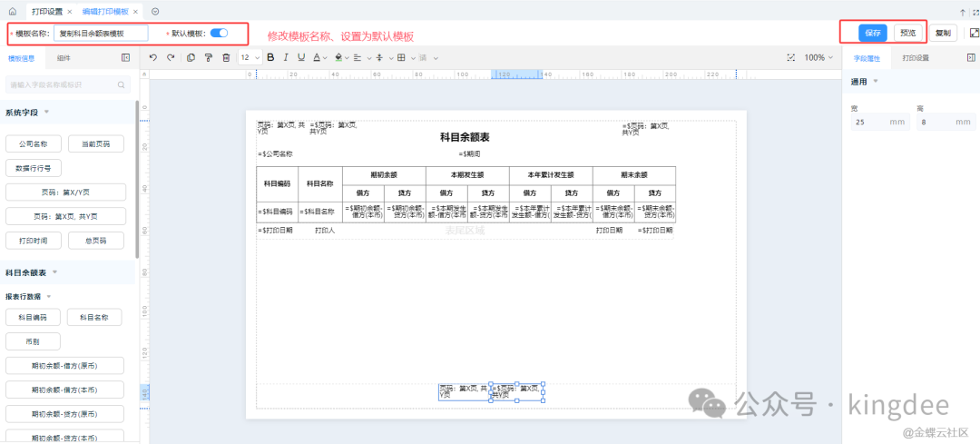
Task: Open the 打印设置 tab in right panel
Action: 916,57
